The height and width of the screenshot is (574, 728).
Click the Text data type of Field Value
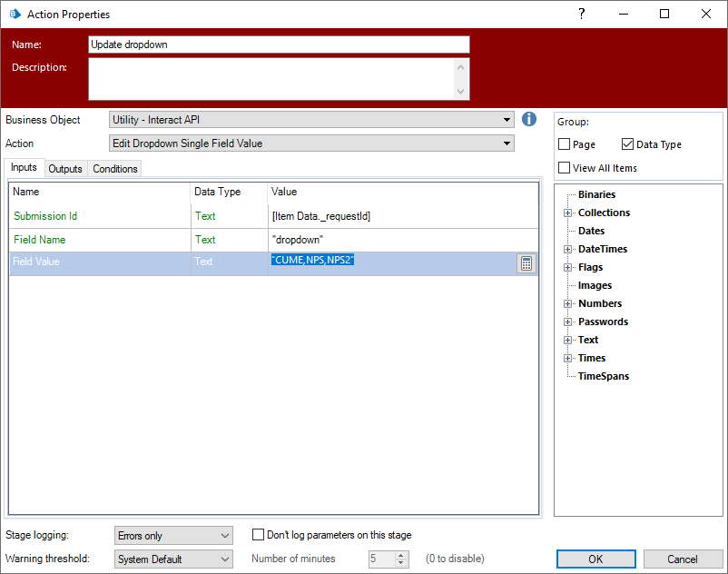point(203,262)
